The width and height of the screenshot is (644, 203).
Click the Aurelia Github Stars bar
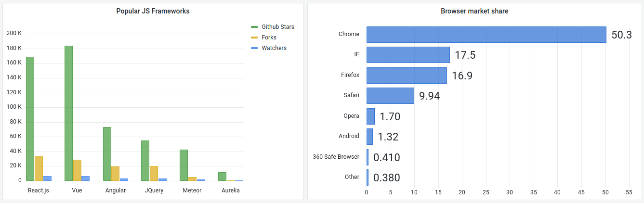tap(222, 177)
